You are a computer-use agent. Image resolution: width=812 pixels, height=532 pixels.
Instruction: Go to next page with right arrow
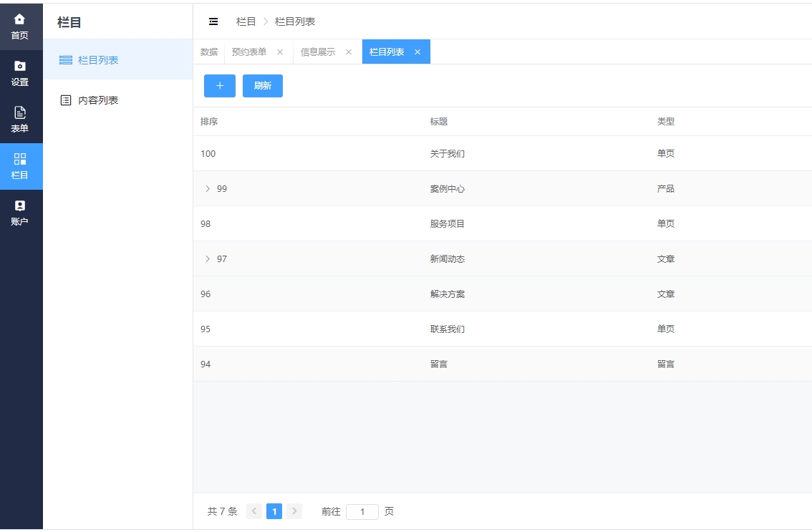click(294, 511)
